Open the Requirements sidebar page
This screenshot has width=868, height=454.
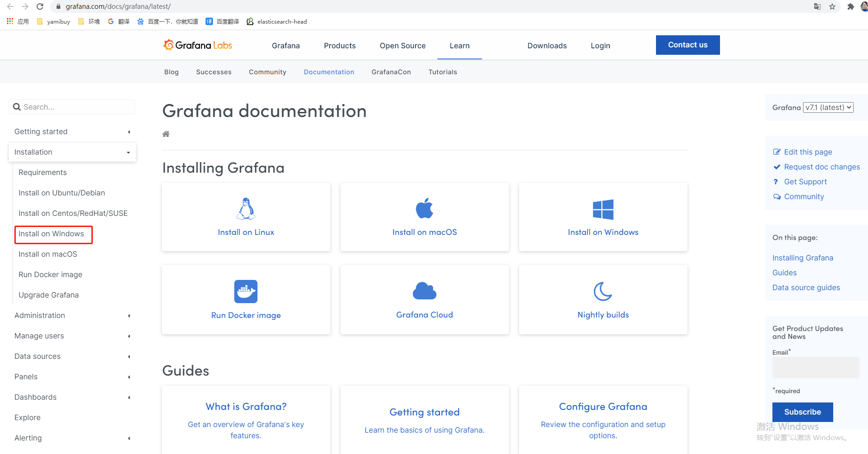pos(43,173)
